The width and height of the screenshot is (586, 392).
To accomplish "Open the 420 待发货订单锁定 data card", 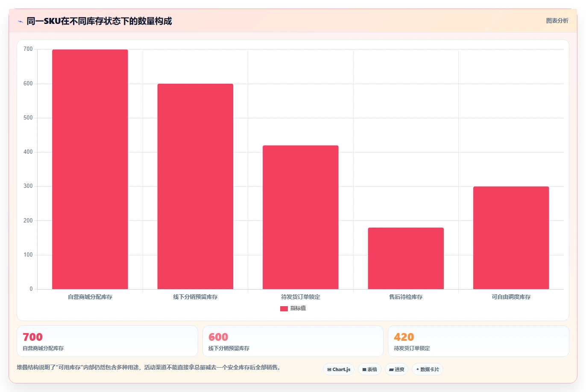I will 478,341.
